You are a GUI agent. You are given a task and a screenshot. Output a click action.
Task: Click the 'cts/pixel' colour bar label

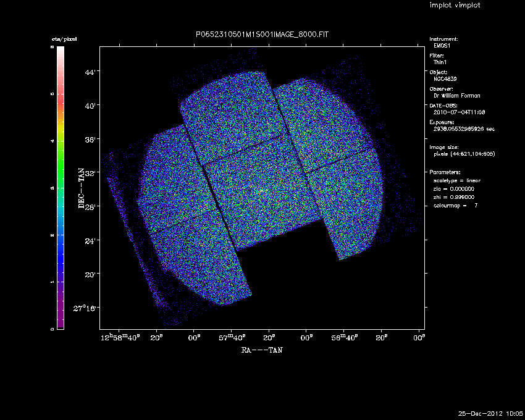[64, 39]
